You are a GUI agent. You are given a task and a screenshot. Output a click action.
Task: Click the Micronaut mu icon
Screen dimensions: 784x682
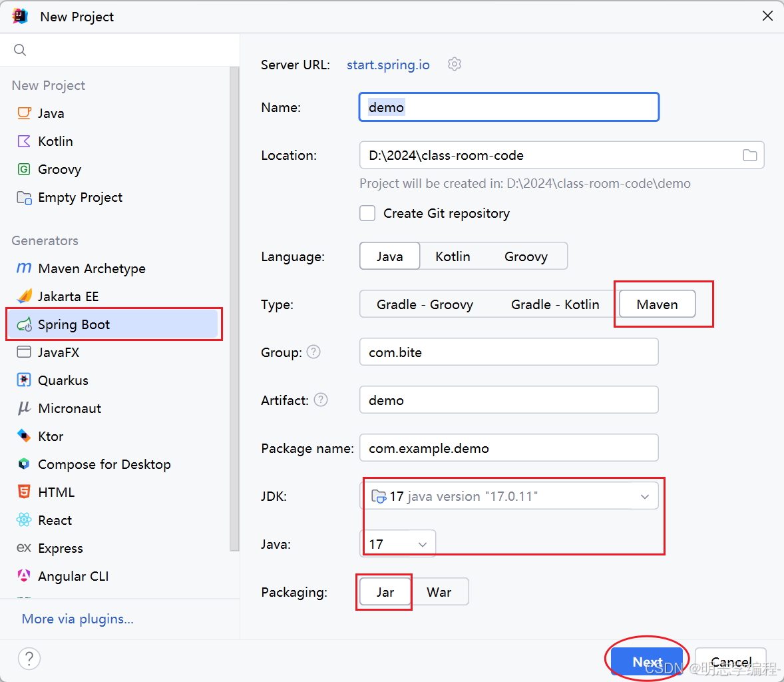pos(24,408)
